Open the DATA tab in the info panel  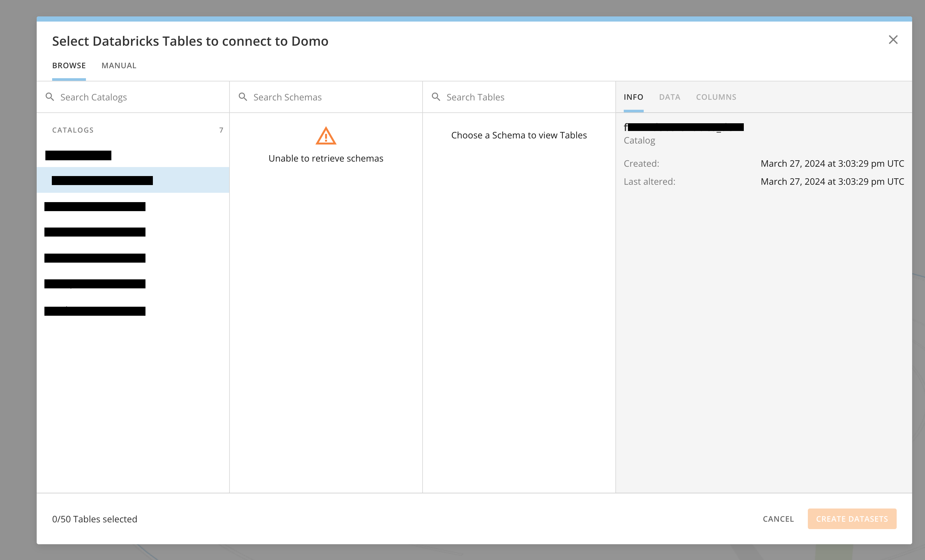[x=670, y=97]
